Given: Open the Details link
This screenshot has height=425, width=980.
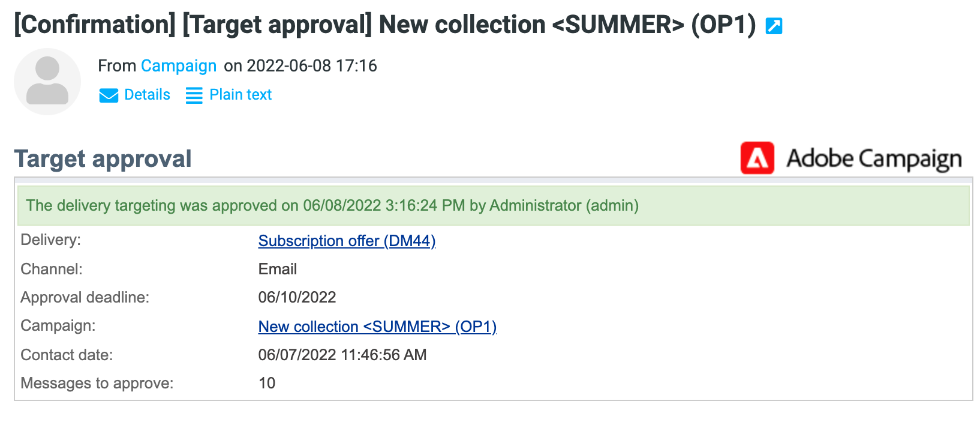Looking at the screenshot, I should pos(147,95).
